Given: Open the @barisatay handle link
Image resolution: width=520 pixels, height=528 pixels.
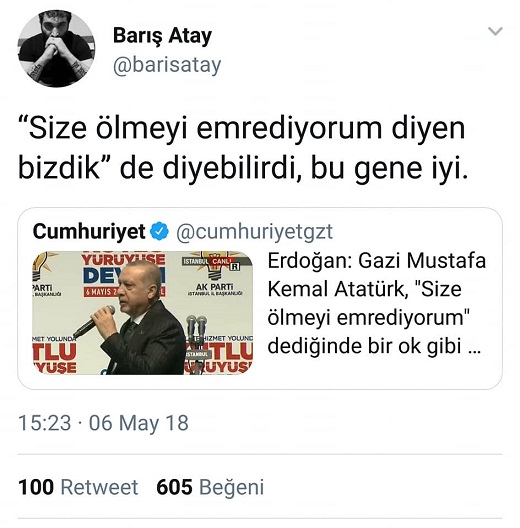Looking at the screenshot, I should coord(167,65).
